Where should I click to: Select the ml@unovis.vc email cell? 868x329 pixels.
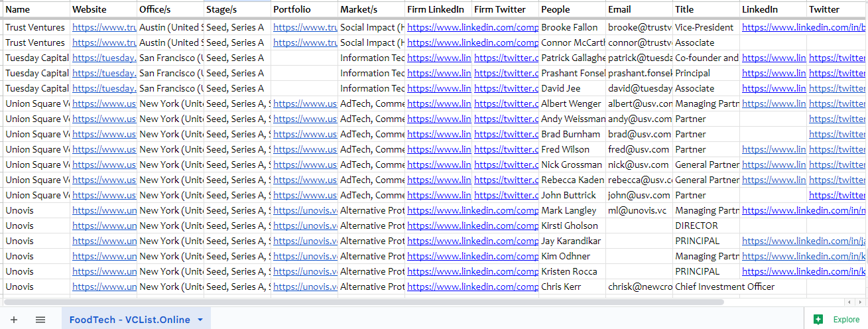tap(639, 210)
